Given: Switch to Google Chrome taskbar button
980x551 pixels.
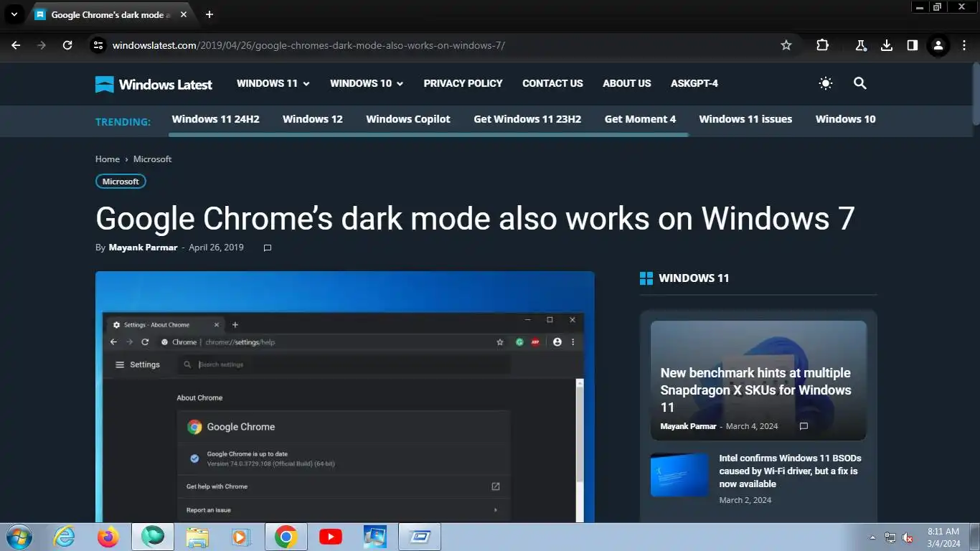Looking at the screenshot, I should pyautogui.click(x=286, y=537).
